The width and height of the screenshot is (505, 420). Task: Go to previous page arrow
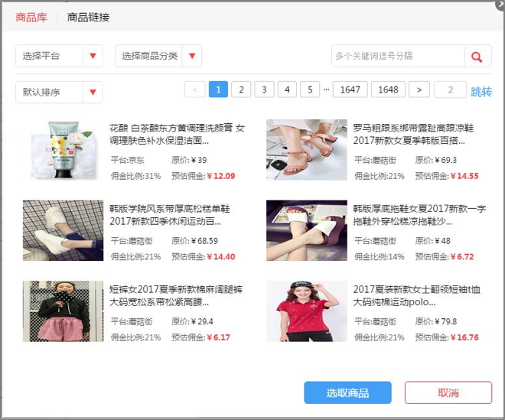[194, 90]
